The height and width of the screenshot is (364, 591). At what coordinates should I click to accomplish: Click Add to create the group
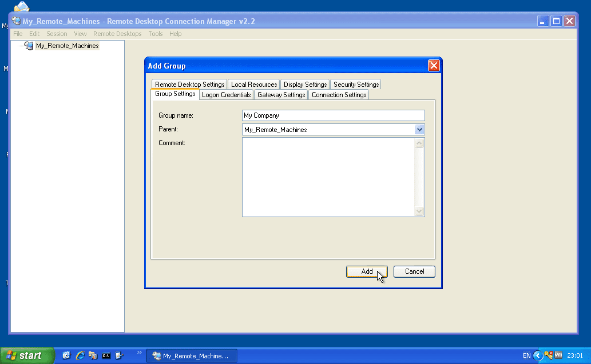(x=367, y=271)
